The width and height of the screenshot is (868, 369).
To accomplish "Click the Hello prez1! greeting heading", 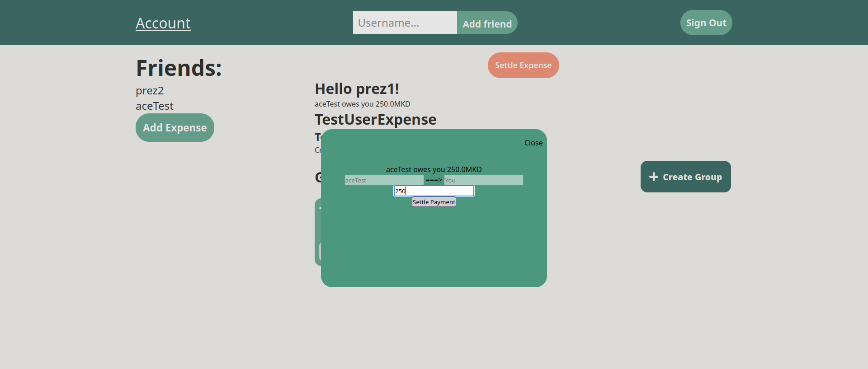I will (357, 89).
